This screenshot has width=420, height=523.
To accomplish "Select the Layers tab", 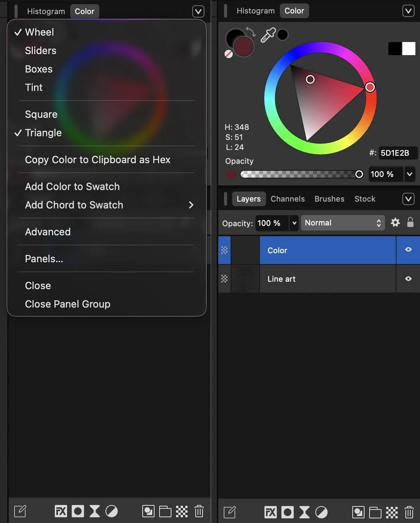I will click(x=249, y=199).
